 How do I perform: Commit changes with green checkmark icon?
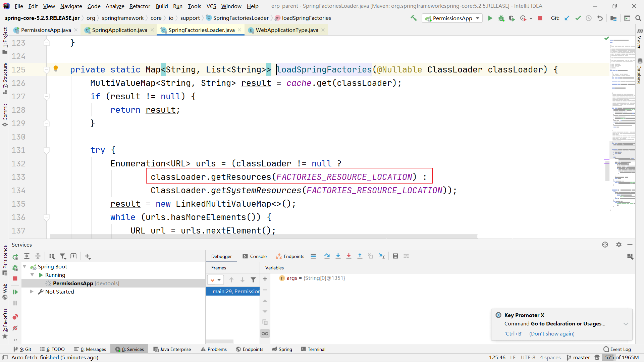pyautogui.click(x=578, y=18)
